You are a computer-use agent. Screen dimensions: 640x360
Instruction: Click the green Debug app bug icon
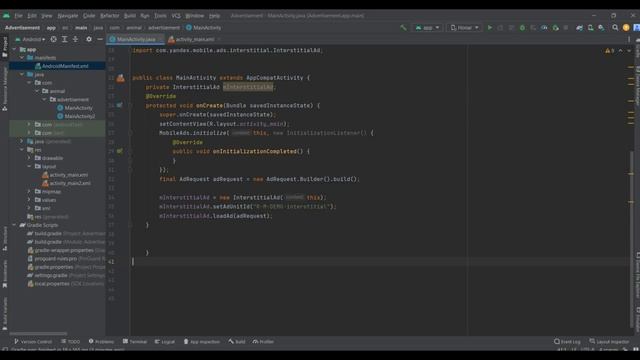point(522,28)
